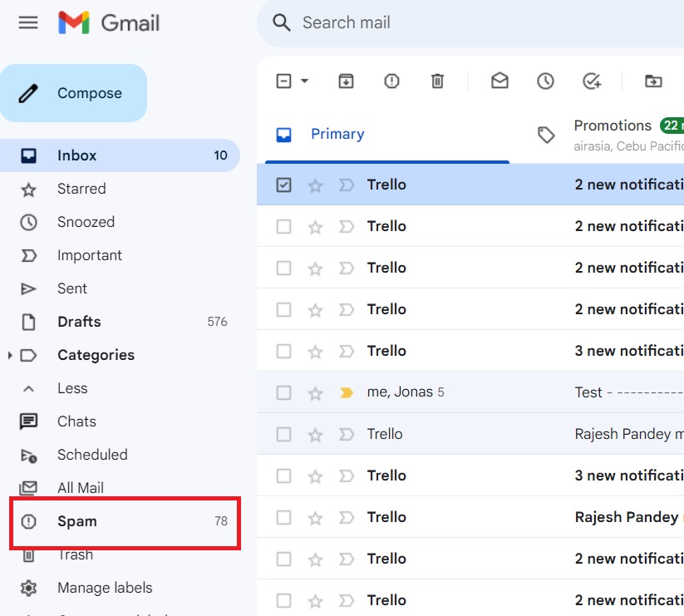Collapse sidebar with Less option
This screenshot has height=616, width=684.
tap(71, 388)
